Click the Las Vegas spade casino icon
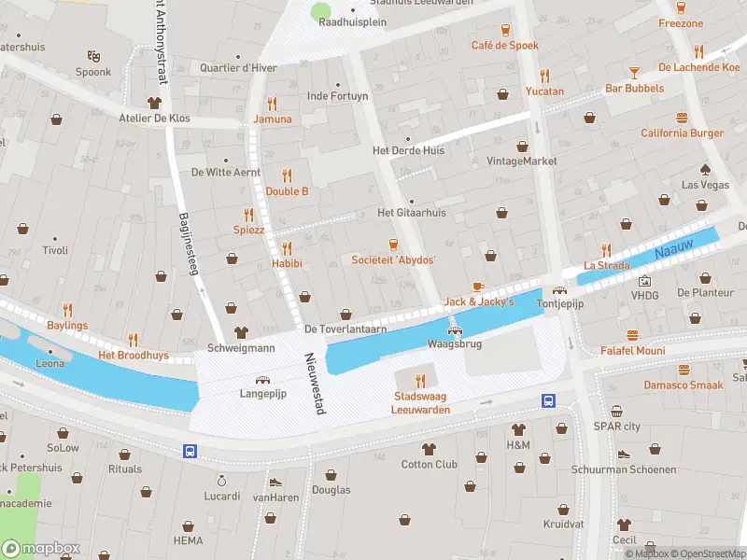The height and width of the screenshot is (560, 747). pyautogui.click(x=705, y=170)
